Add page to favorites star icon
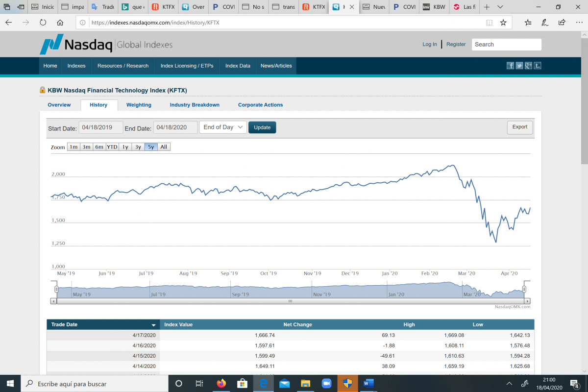 coord(503,23)
